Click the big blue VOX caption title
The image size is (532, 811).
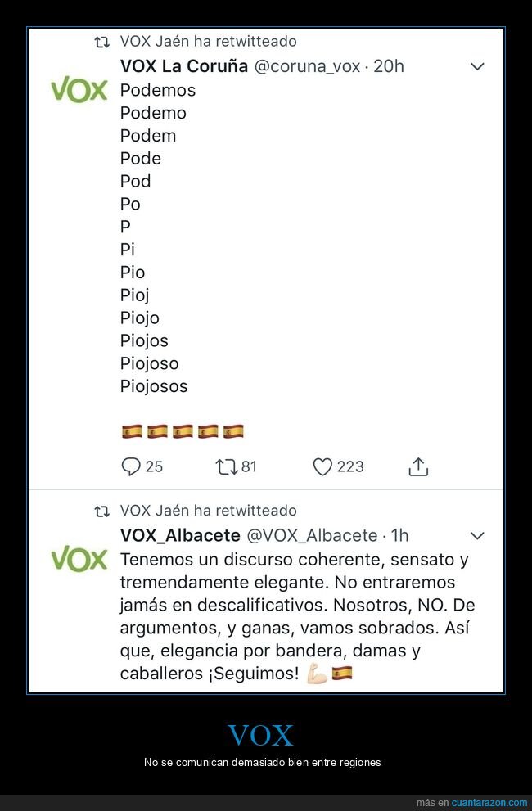click(260, 735)
